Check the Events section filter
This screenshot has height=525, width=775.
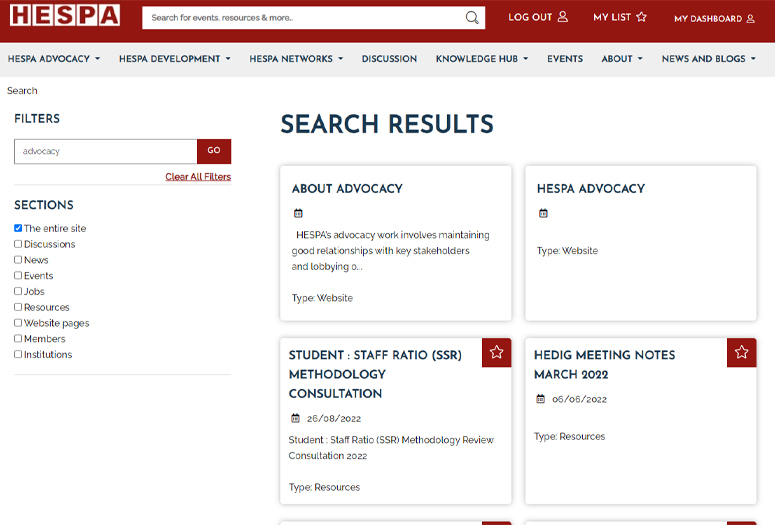pos(18,275)
